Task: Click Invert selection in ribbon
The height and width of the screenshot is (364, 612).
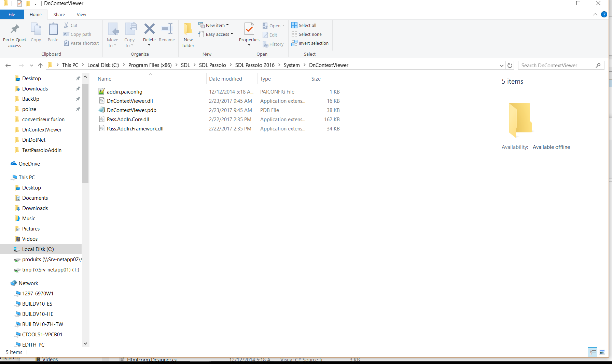Action: [310, 43]
